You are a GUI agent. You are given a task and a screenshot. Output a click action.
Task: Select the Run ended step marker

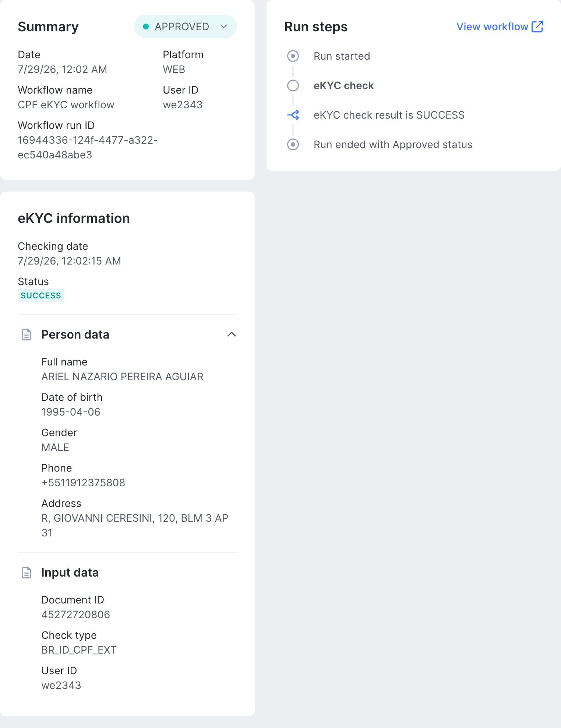pyautogui.click(x=293, y=144)
